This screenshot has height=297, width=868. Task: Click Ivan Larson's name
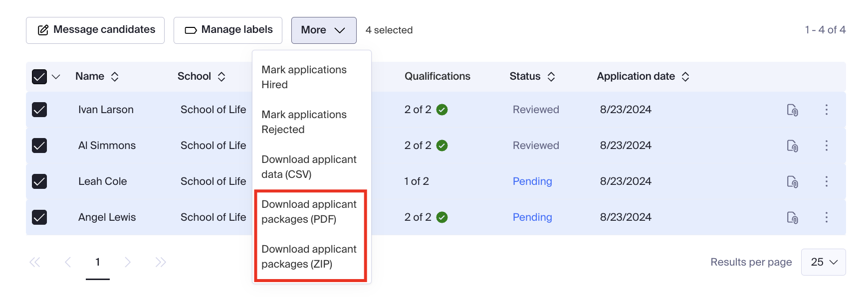tap(106, 110)
